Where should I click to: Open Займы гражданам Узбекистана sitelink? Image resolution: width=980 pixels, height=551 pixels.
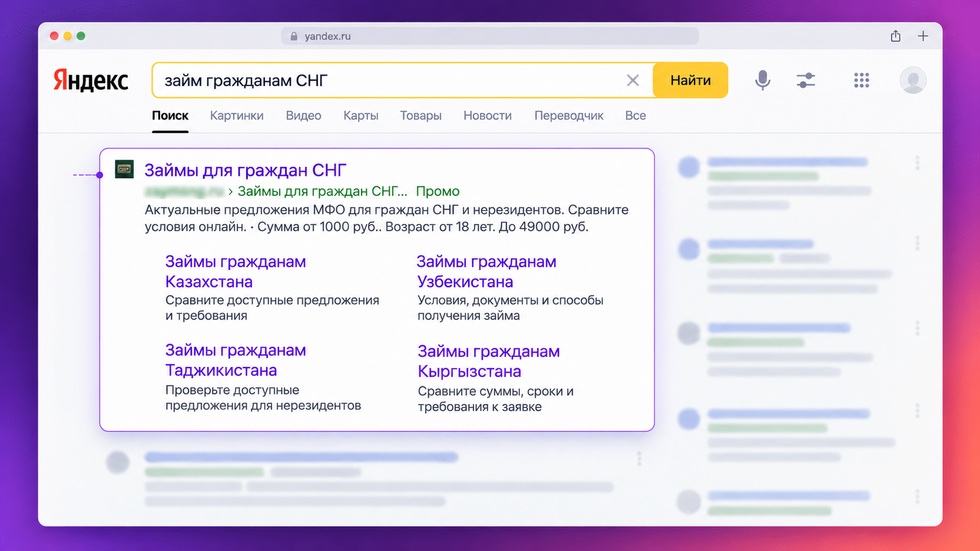(x=487, y=271)
